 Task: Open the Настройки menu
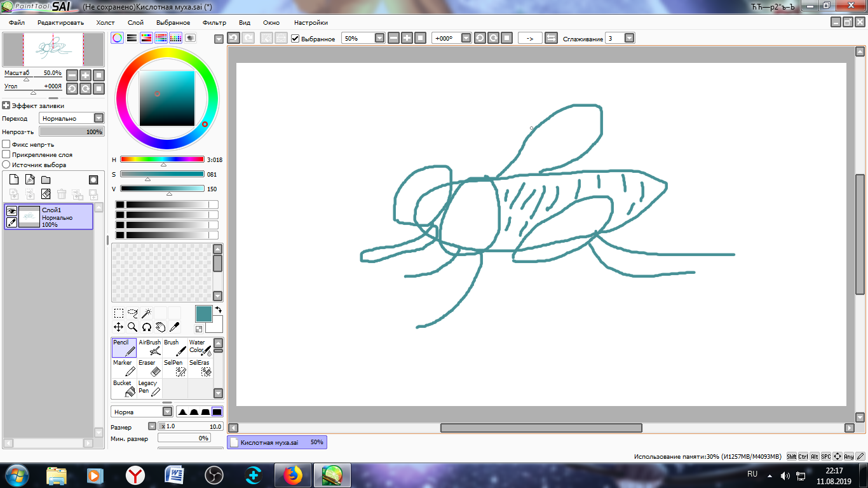[311, 22]
